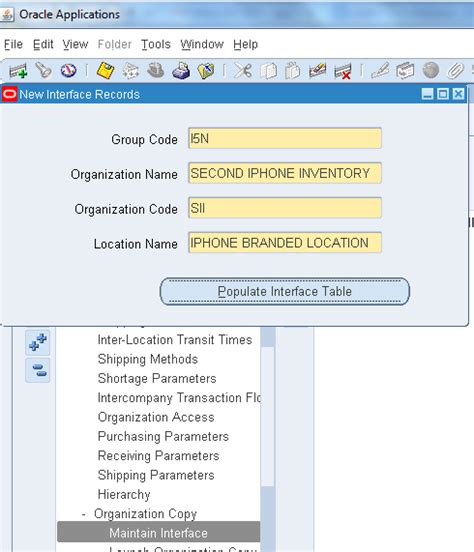Click the Translations globe icon
Viewport: 474px width, 552px height.
coord(430,70)
